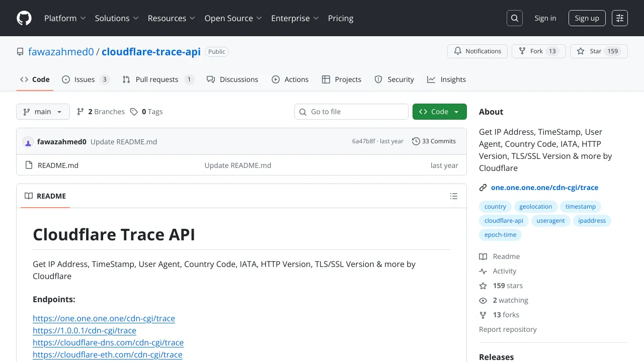The width and height of the screenshot is (644, 362).
Task: Open https://1.0.0.1/cdn-cgi/trace endpoint link
Action: pos(85,330)
